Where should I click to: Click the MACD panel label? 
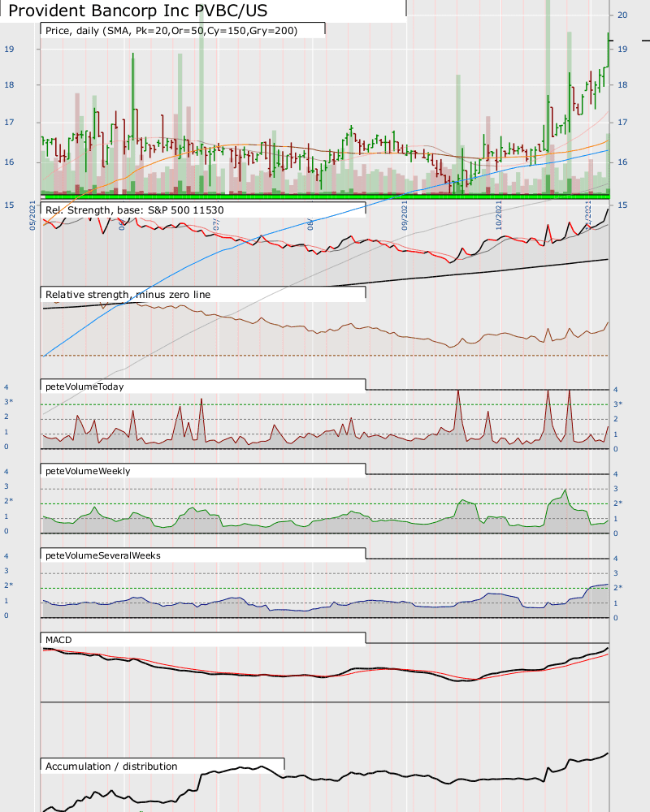[x=58, y=640]
